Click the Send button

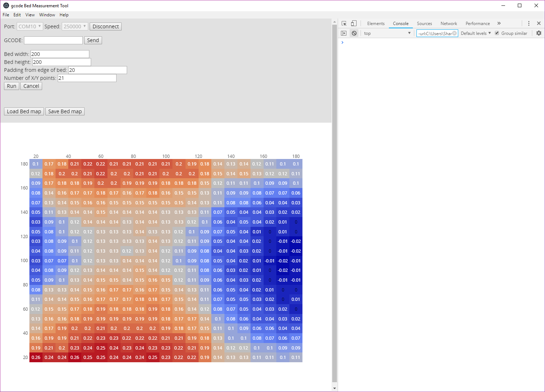(93, 40)
